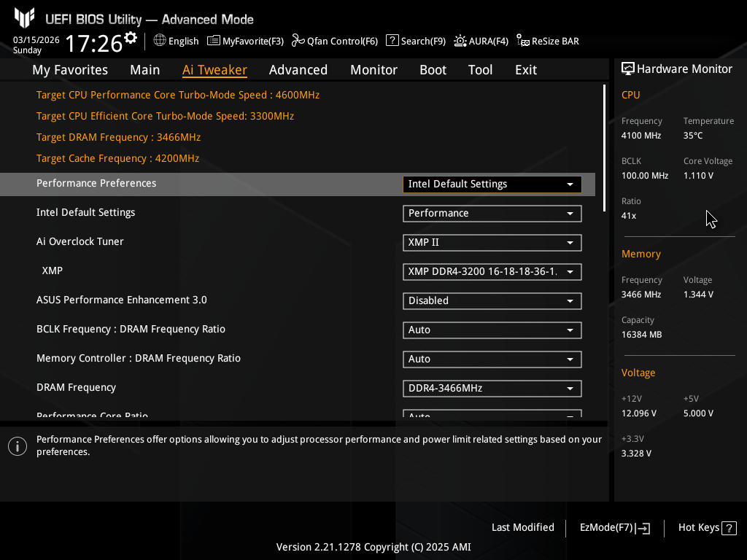Open AURA(F4) lighting icon
747x560 pixels.
tap(460, 41)
